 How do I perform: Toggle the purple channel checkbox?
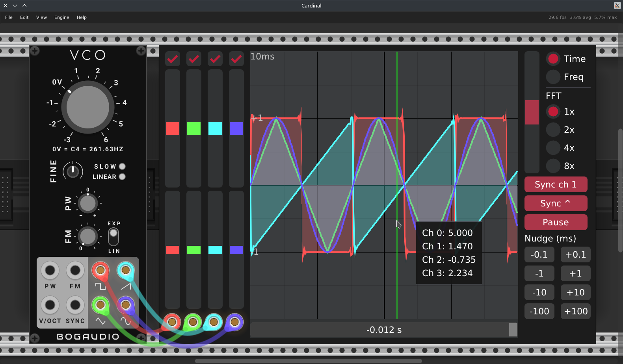coord(236,59)
